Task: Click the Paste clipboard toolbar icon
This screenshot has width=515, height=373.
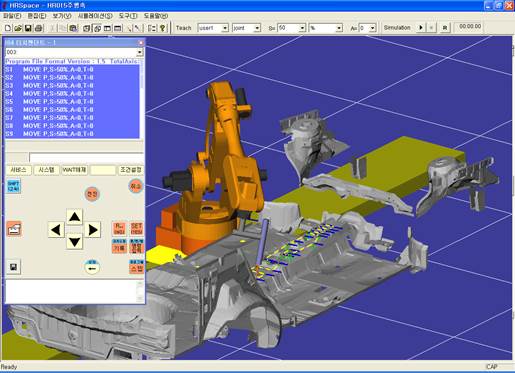Action: (73, 28)
